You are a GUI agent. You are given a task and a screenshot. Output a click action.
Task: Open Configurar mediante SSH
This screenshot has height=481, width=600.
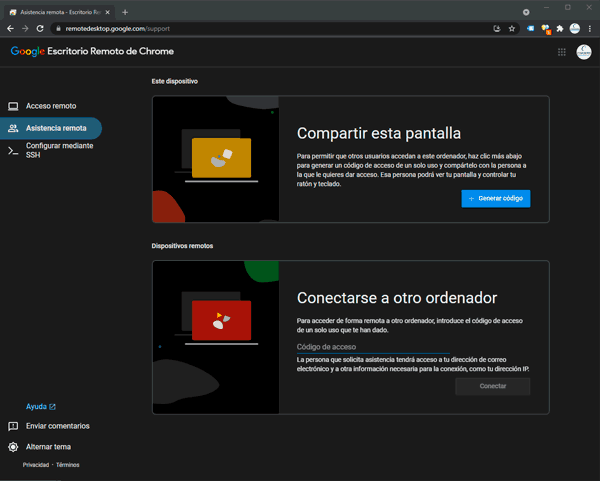tap(51, 150)
